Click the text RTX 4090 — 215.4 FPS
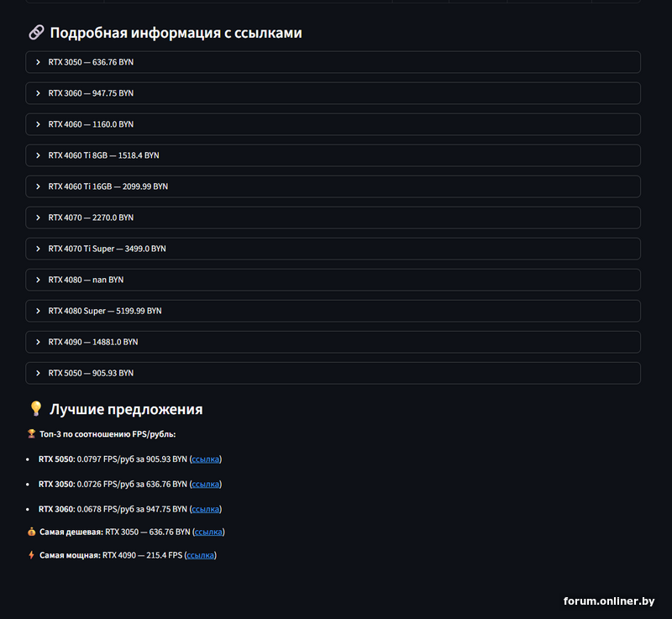 click(142, 555)
